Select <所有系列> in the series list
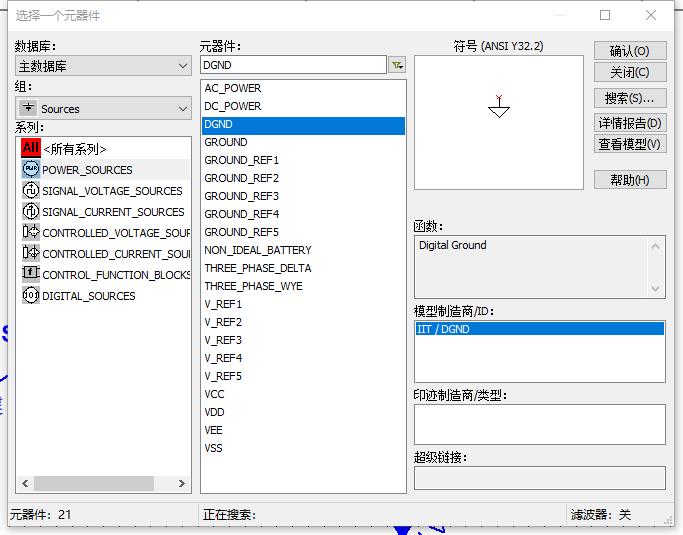683x535 pixels. [x=74, y=149]
